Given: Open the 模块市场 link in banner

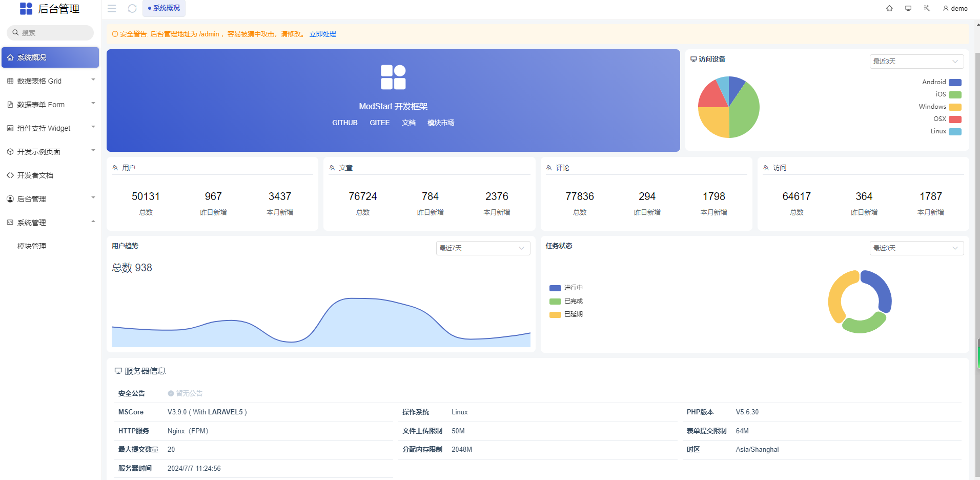Looking at the screenshot, I should tap(441, 123).
